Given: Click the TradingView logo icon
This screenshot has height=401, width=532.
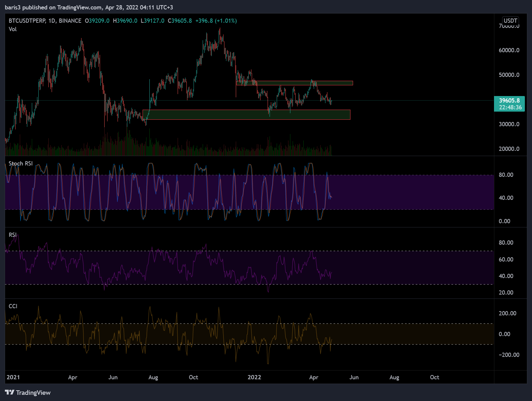Looking at the screenshot, I should [x=10, y=392].
